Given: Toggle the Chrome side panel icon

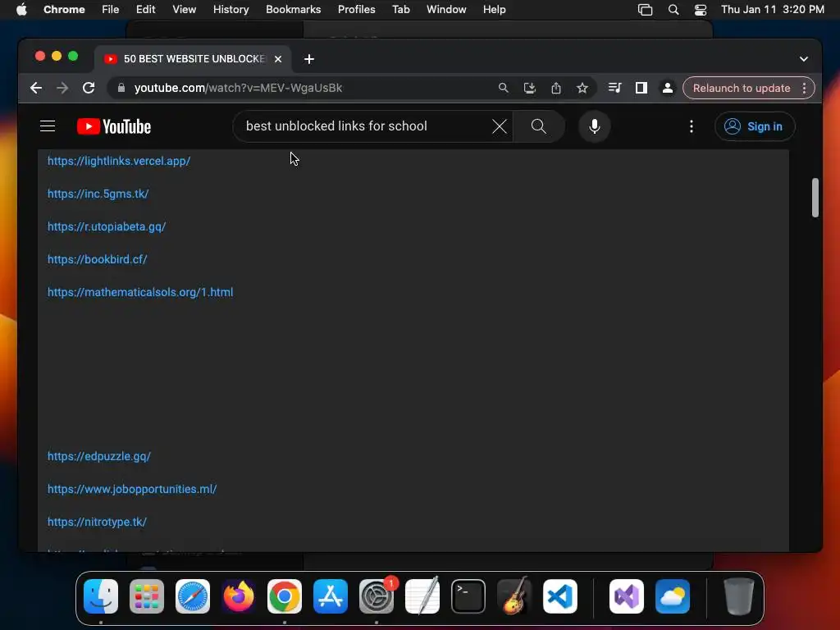Looking at the screenshot, I should click(x=641, y=88).
